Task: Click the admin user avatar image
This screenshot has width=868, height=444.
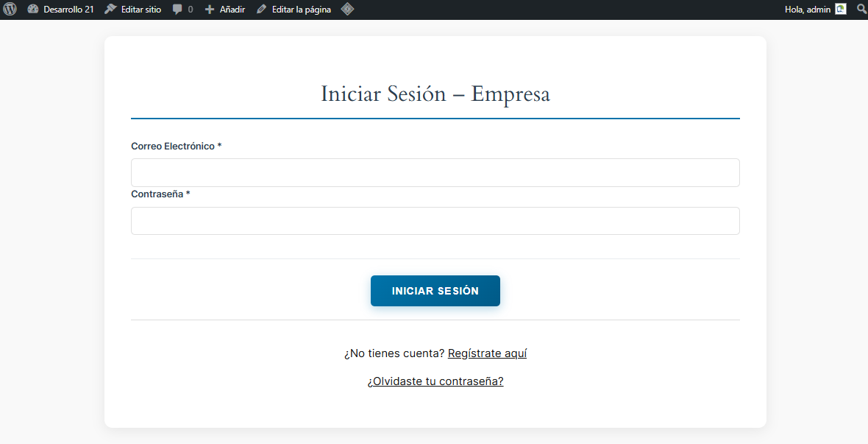Action: 841,10
